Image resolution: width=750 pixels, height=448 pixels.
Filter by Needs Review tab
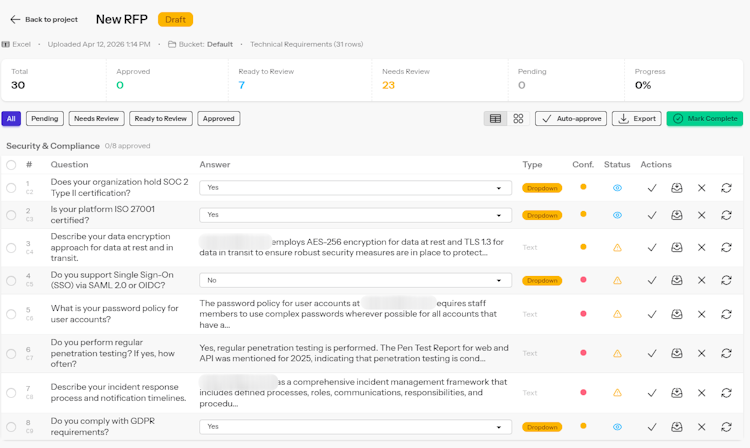[96, 119]
